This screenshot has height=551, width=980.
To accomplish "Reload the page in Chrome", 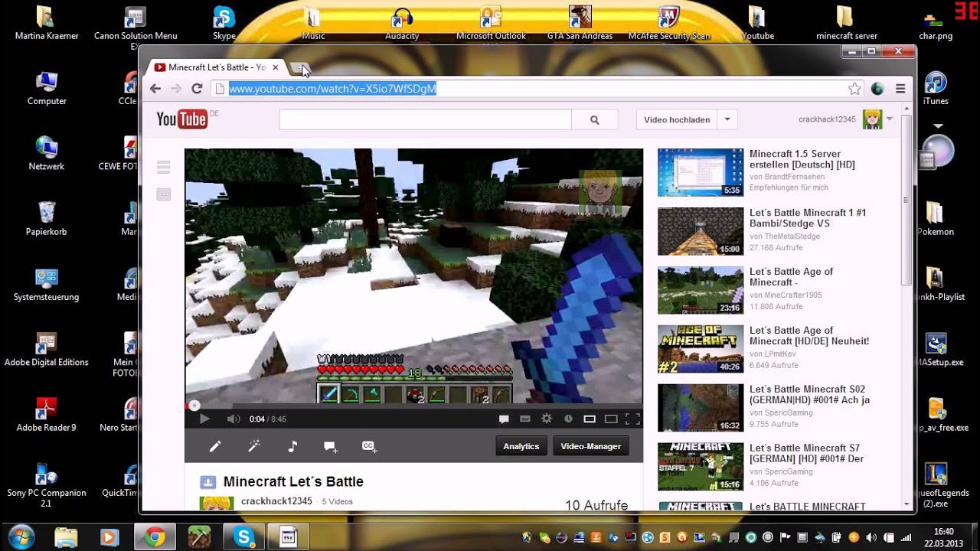I will [197, 89].
